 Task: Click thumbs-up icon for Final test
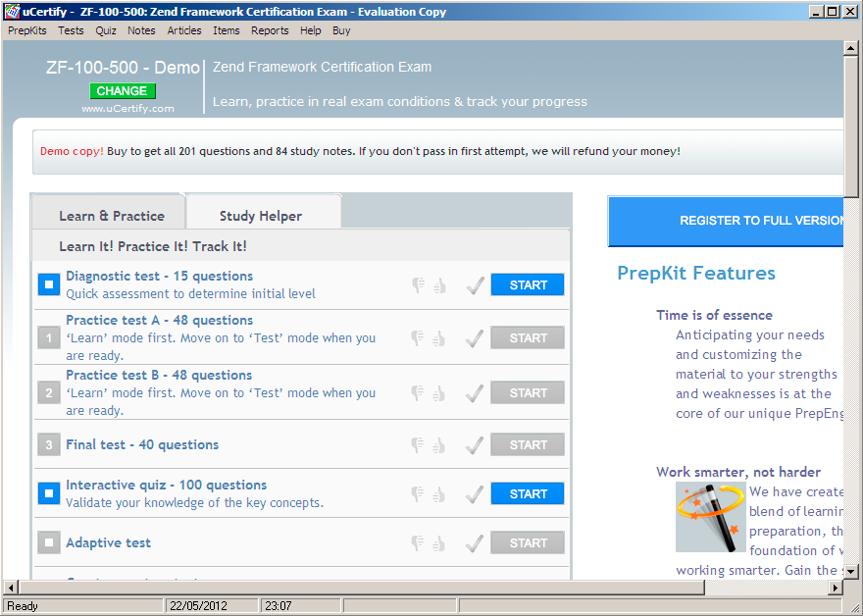[x=438, y=444]
